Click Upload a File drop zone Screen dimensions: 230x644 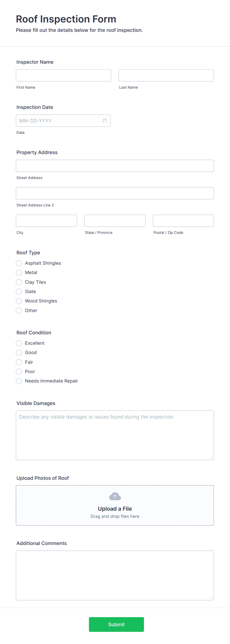click(115, 505)
